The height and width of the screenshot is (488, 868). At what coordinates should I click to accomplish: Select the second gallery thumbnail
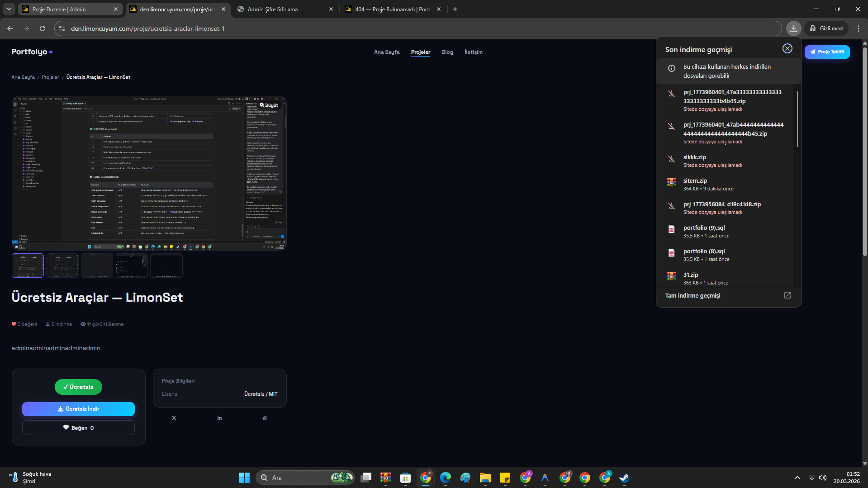tap(62, 265)
